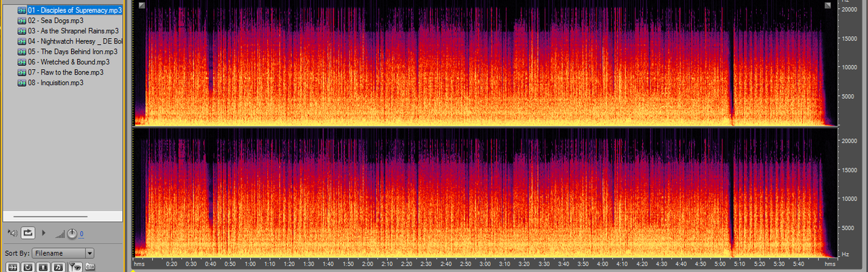Click the blue volume value 0

click(x=81, y=234)
